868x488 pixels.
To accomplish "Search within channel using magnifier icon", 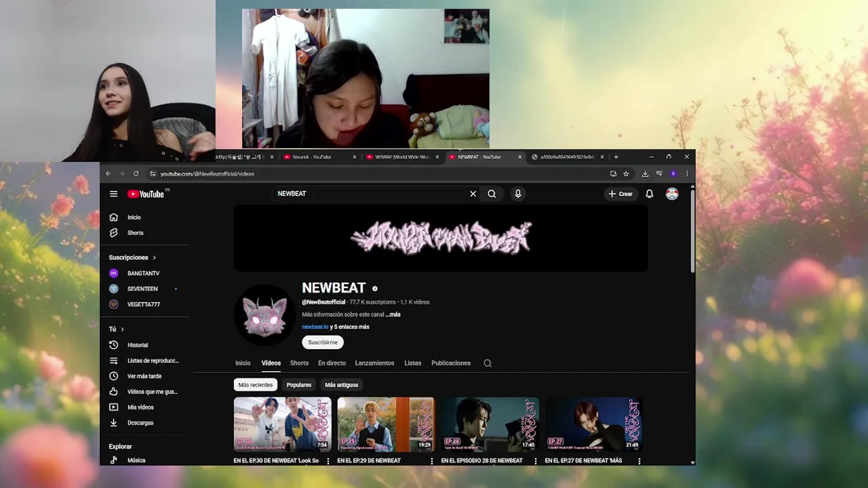I will click(x=488, y=363).
